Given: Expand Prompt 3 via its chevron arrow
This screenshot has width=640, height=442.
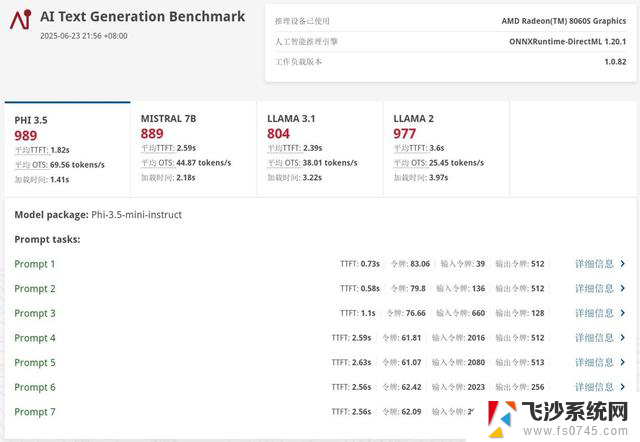Looking at the screenshot, I should tap(622, 313).
